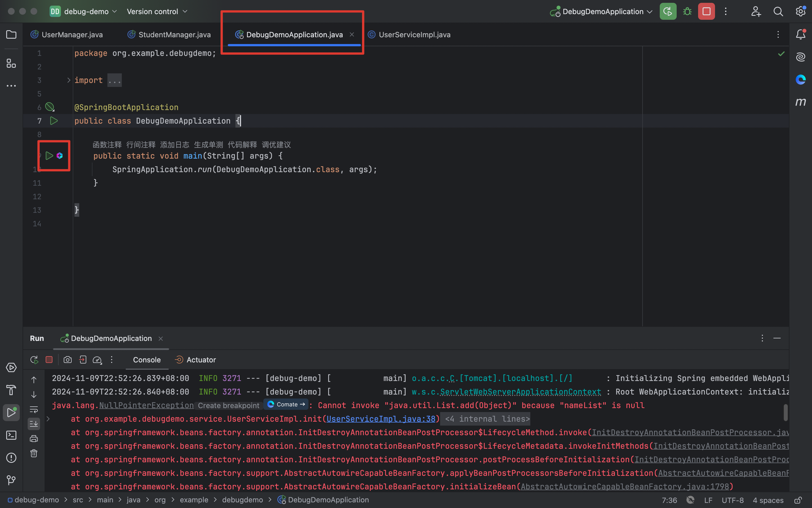Open the Run tool window icon in sidebar
The image size is (812, 508).
coord(11,412)
